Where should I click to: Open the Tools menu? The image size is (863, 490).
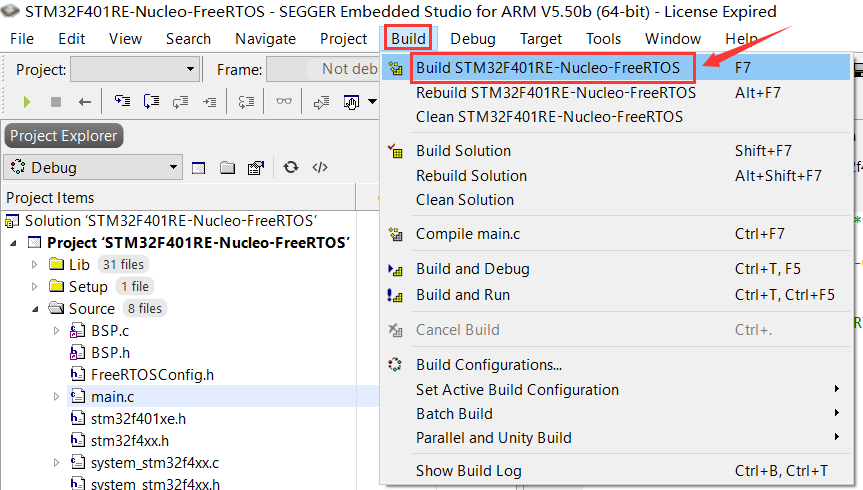pyautogui.click(x=603, y=39)
